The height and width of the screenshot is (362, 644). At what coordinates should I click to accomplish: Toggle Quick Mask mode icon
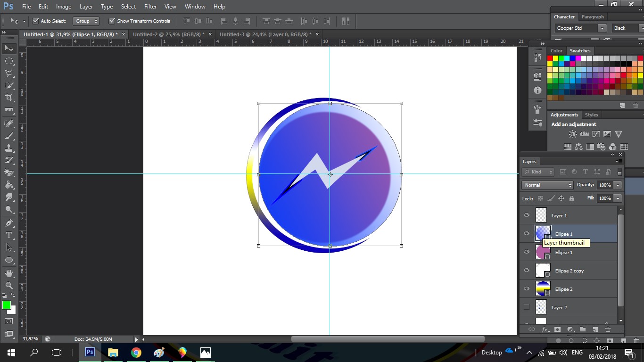pos(9,321)
